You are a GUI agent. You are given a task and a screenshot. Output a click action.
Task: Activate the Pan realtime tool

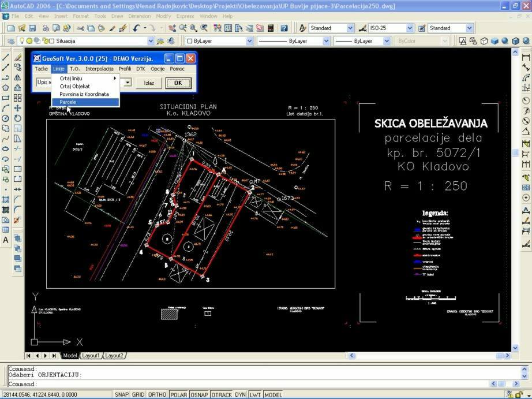click(x=173, y=28)
